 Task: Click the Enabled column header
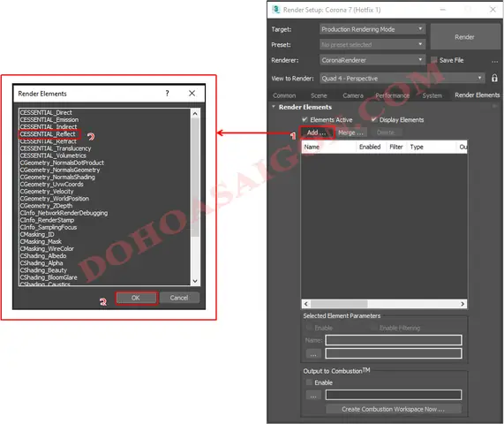click(x=370, y=147)
